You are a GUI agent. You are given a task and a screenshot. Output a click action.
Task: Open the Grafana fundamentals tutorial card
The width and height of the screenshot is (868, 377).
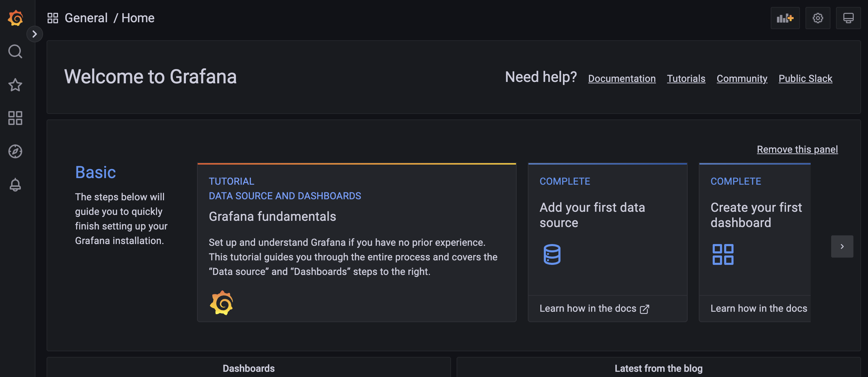point(357,243)
